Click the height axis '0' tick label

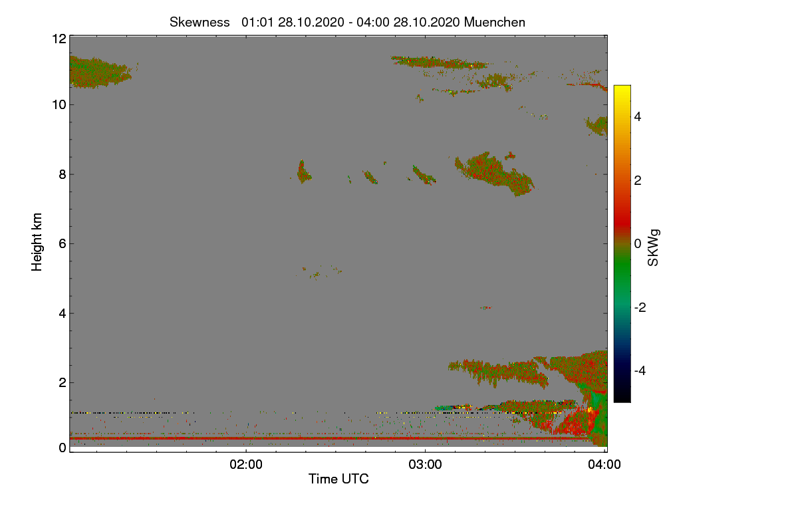click(62, 448)
